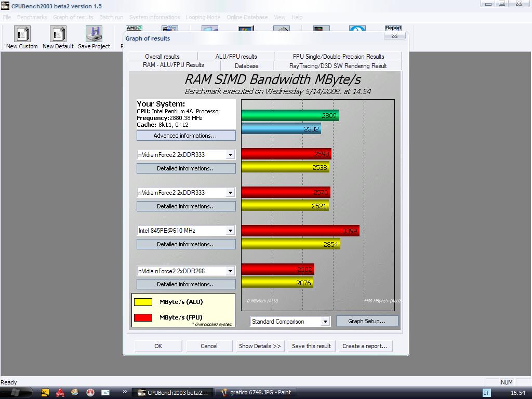This screenshot has height=399, width=532.
Task: Open the Graph of results menu
Action: click(x=73, y=17)
